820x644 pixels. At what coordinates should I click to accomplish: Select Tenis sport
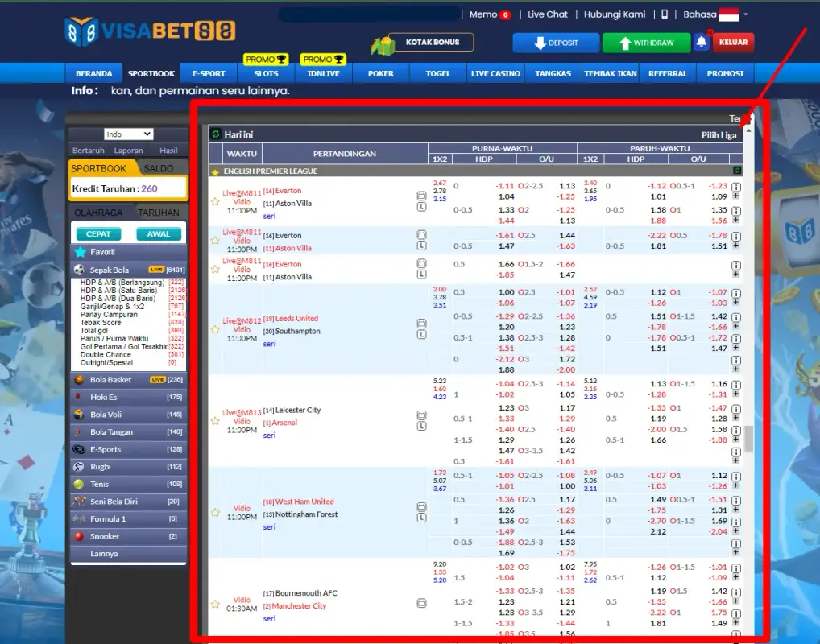(128, 484)
